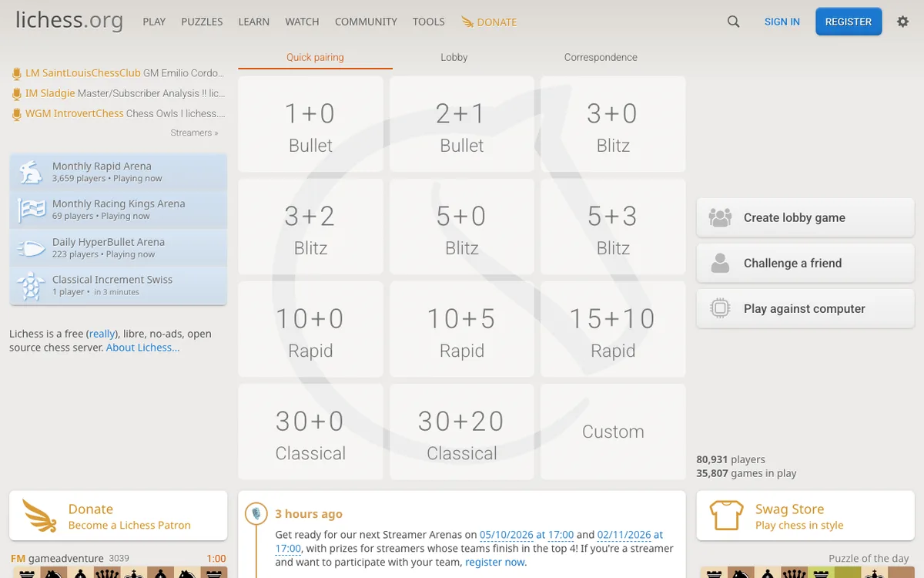The image size is (924, 578).
Task: Open the search magnifier icon
Action: (733, 22)
